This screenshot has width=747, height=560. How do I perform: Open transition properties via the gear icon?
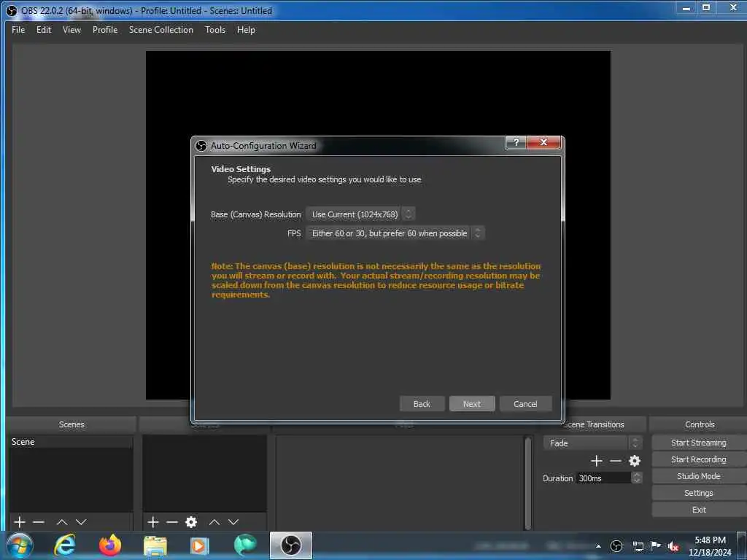[635, 461]
